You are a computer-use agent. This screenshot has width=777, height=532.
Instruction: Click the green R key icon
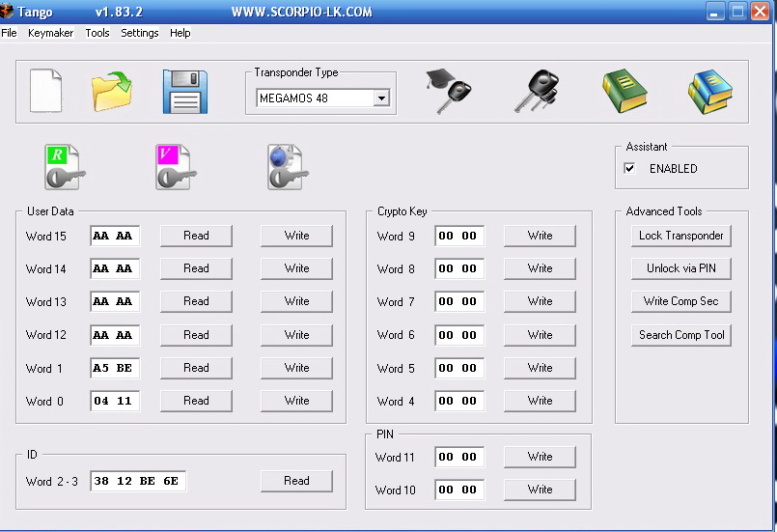pyautogui.click(x=65, y=167)
